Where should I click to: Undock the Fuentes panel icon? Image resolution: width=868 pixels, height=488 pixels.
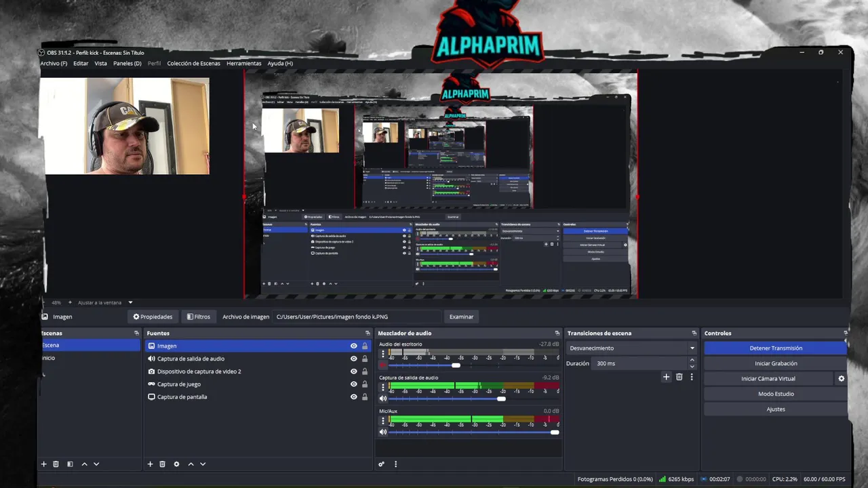[368, 333]
